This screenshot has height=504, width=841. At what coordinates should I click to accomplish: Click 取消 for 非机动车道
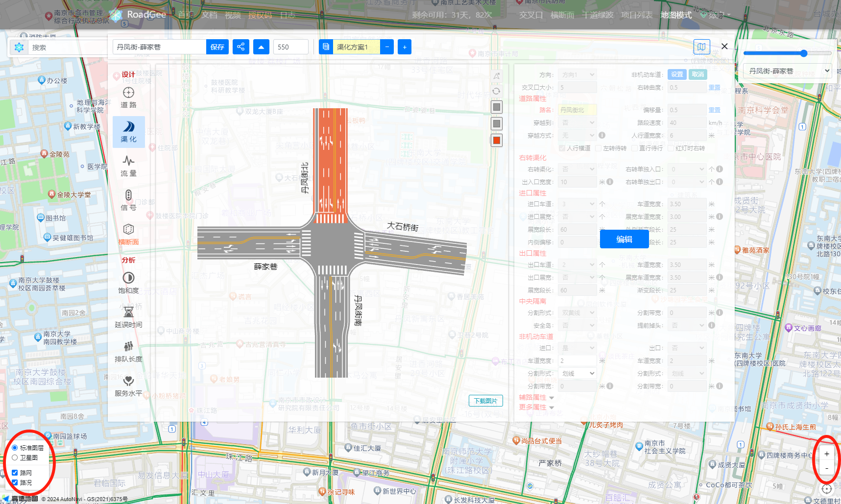(697, 74)
